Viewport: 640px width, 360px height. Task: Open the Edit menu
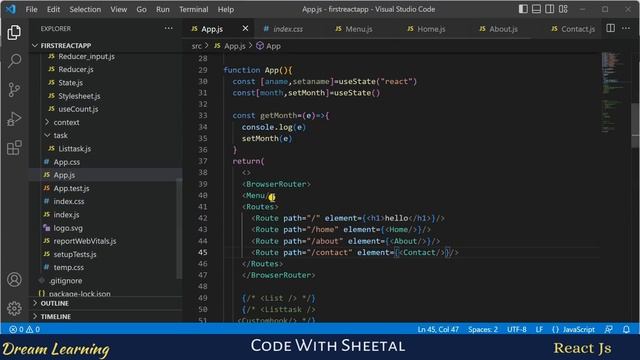coord(53,9)
